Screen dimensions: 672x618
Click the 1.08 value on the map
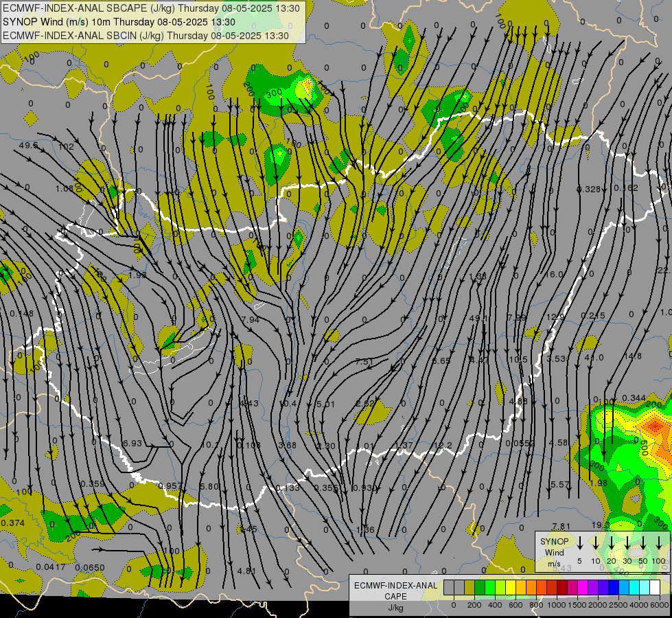pyautogui.click(x=65, y=189)
